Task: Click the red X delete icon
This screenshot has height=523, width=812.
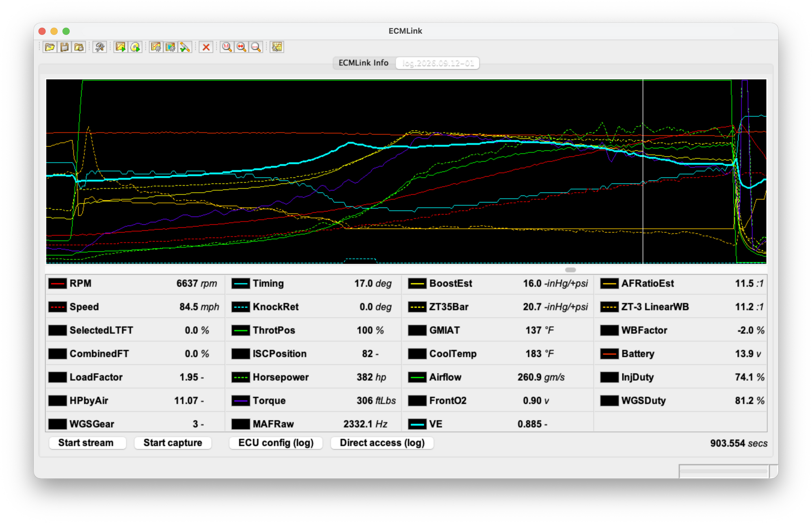Action: coord(206,47)
